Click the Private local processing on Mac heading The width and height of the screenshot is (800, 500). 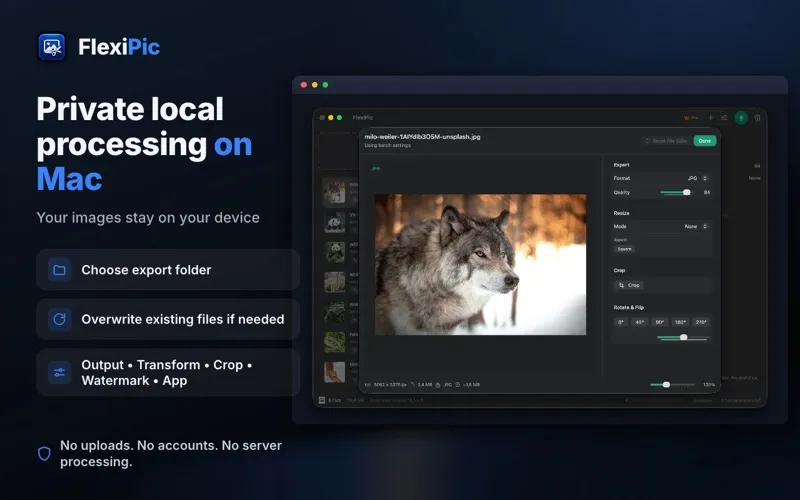point(144,143)
